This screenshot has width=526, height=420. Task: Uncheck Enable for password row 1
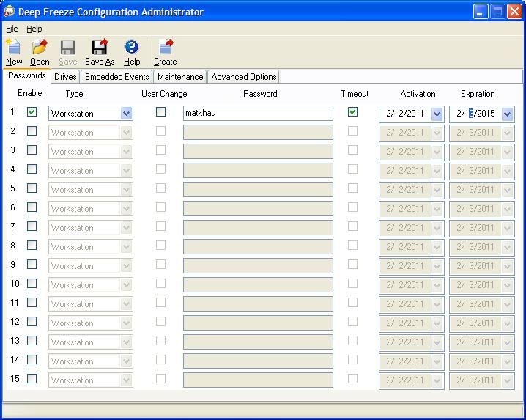(32, 112)
